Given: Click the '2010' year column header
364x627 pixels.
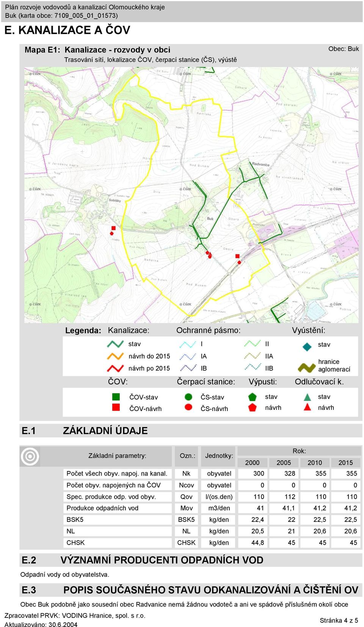Looking at the screenshot, I should click(x=315, y=462).
